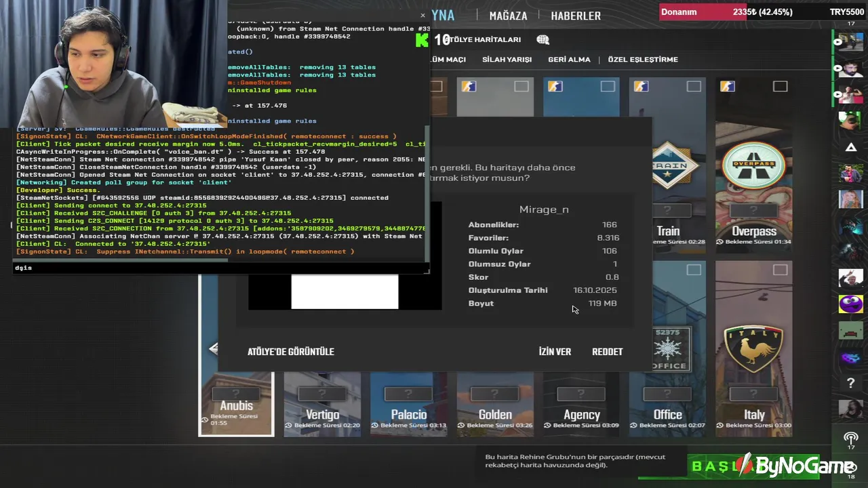Click the green BAŞLA start button

729,466
